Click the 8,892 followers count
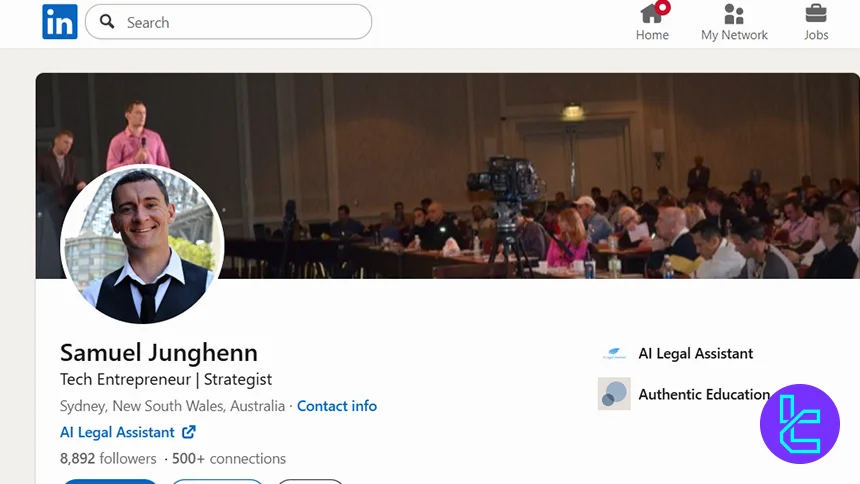Screen dimensions: 860x484 click(x=108, y=459)
